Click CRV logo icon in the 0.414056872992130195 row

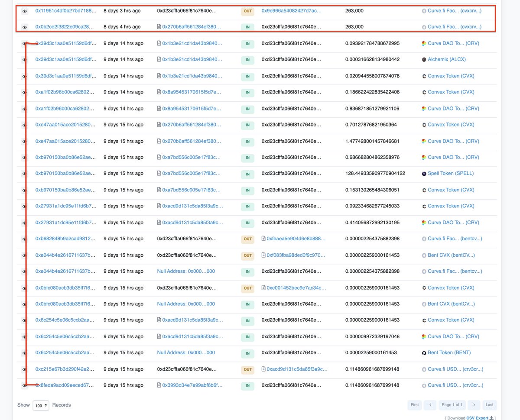424,223
